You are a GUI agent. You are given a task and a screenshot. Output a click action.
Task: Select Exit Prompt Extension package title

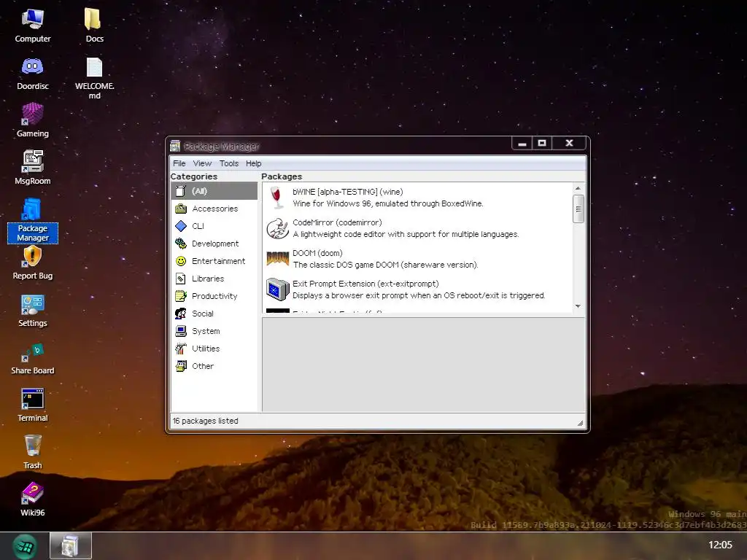(365, 284)
